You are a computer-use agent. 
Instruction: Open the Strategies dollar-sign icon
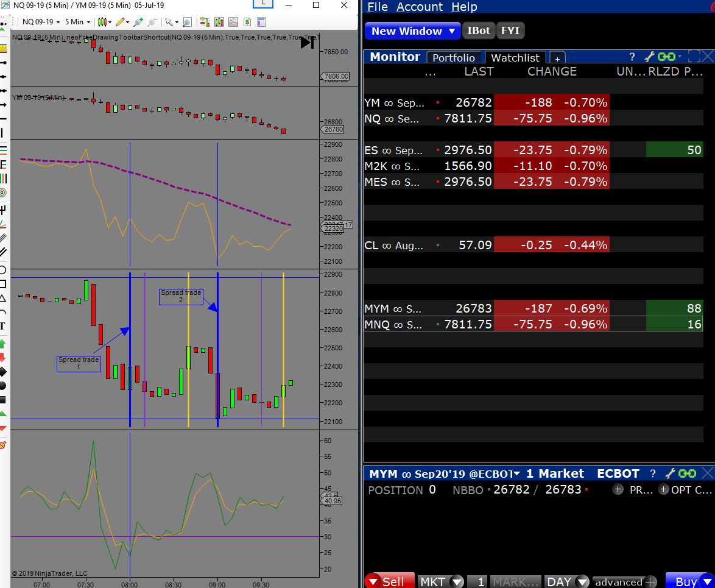click(247, 22)
